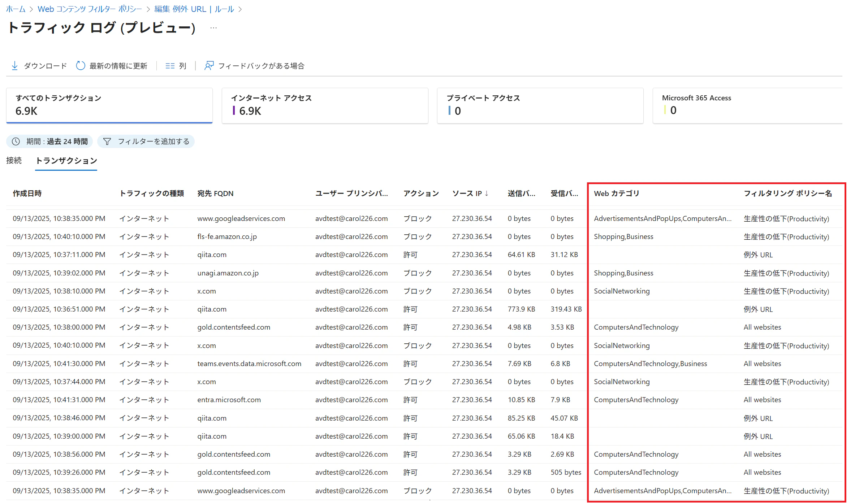Screen dimensions: 855x504
Task: Click ダウンロード button label
Action: click(46, 66)
